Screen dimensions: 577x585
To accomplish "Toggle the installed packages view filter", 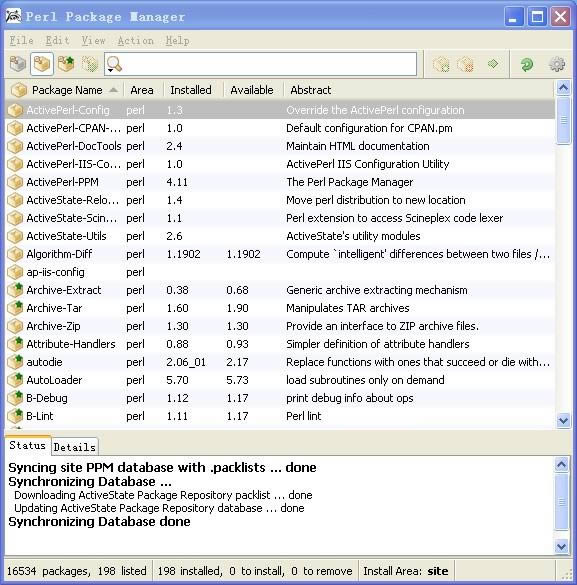I will 42,64.
